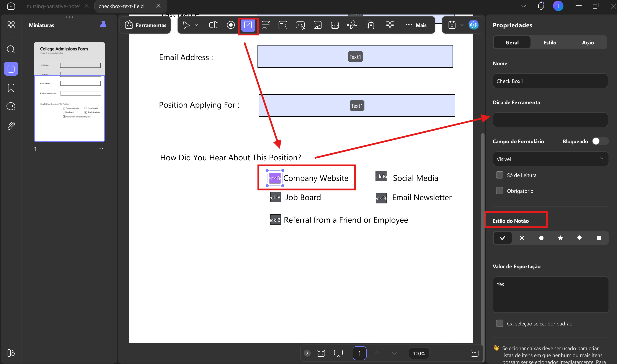Click the save icon in toolbar
The width and height of the screenshot is (617, 364).
click(452, 25)
